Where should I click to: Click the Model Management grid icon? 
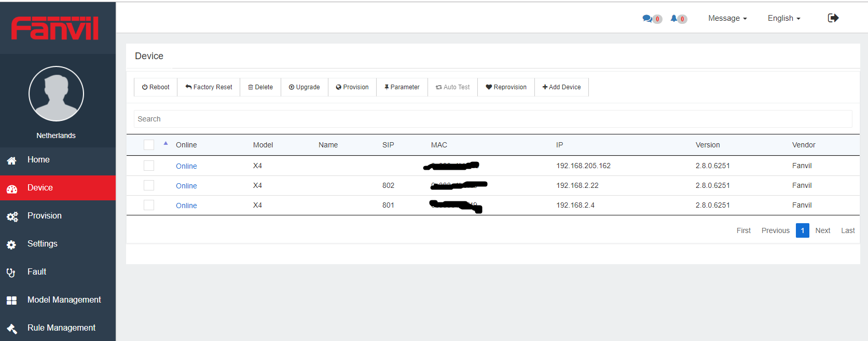click(x=11, y=301)
